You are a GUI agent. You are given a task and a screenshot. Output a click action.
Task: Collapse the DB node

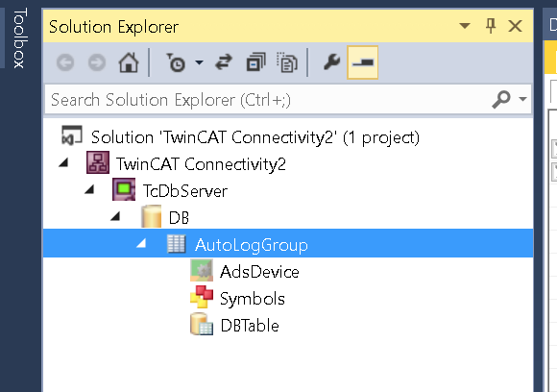[115, 216]
